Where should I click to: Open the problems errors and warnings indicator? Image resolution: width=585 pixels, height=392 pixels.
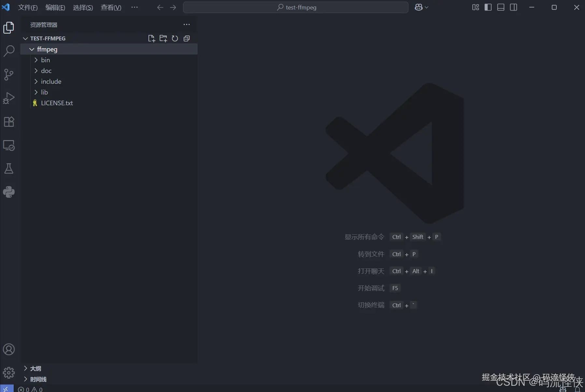point(30,389)
